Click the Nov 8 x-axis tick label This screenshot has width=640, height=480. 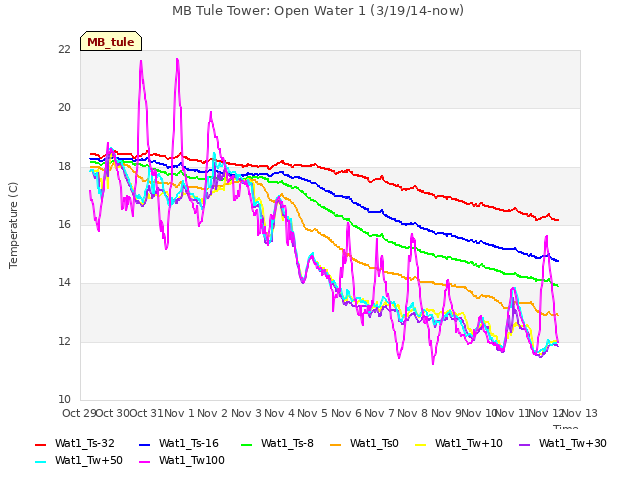pos(413,413)
